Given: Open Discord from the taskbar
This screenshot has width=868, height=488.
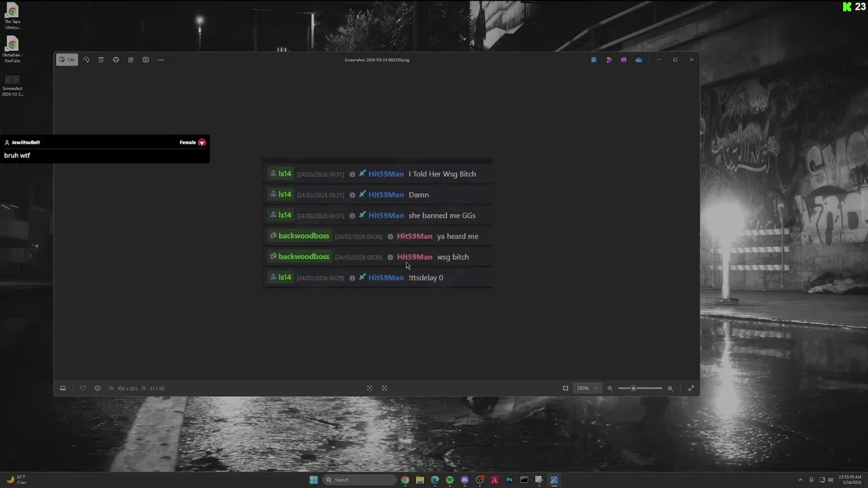Looking at the screenshot, I should 465,480.
